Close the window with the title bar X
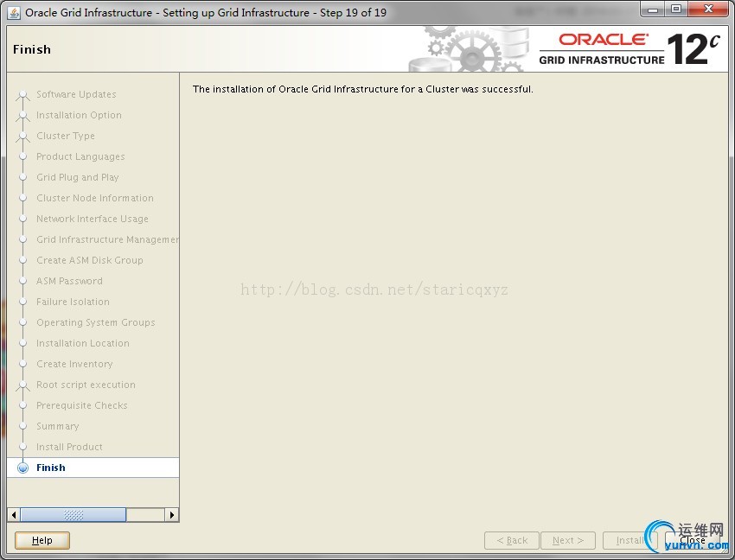The width and height of the screenshot is (735, 560). point(709,9)
